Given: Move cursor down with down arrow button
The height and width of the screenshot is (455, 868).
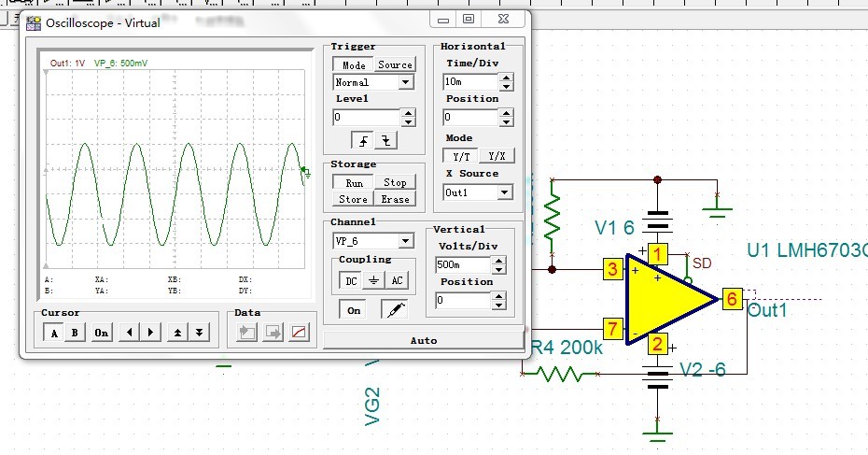Looking at the screenshot, I should coord(200,333).
